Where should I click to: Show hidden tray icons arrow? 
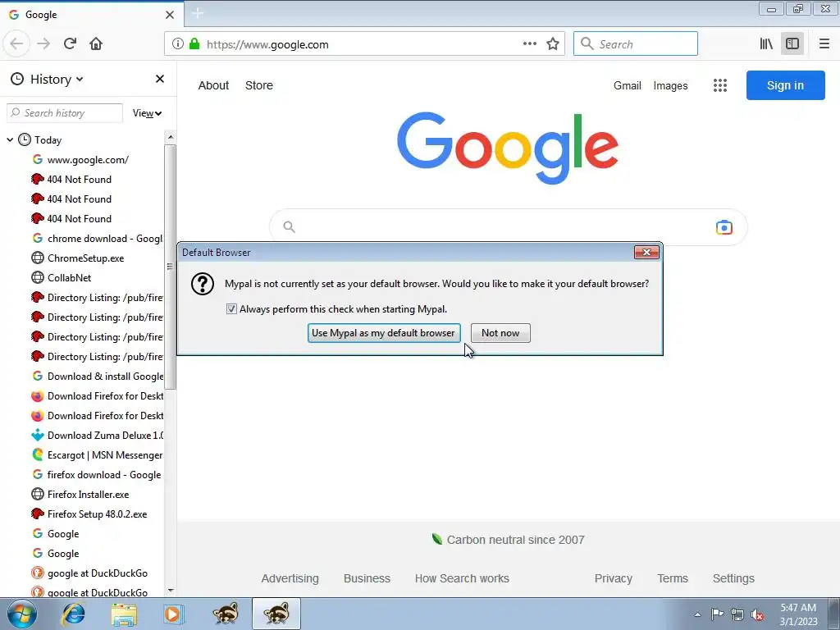tap(697, 614)
